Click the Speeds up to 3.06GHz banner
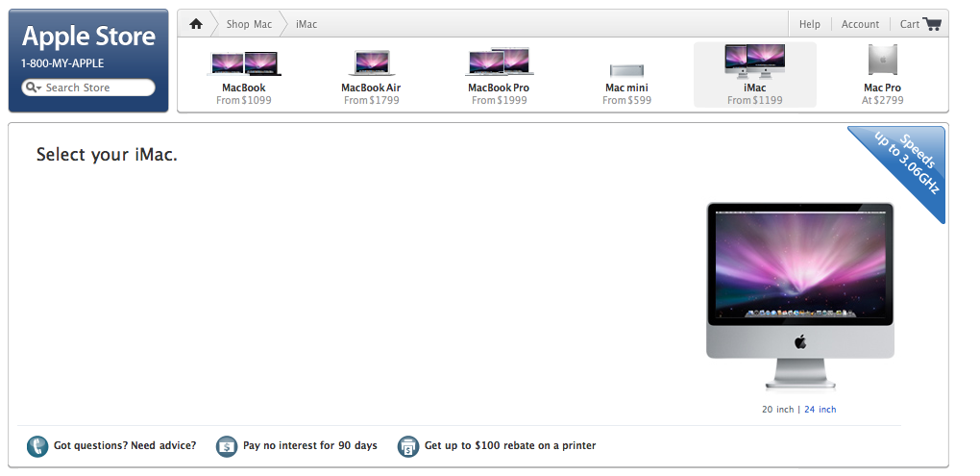The width and height of the screenshot is (980, 476). 908,163
